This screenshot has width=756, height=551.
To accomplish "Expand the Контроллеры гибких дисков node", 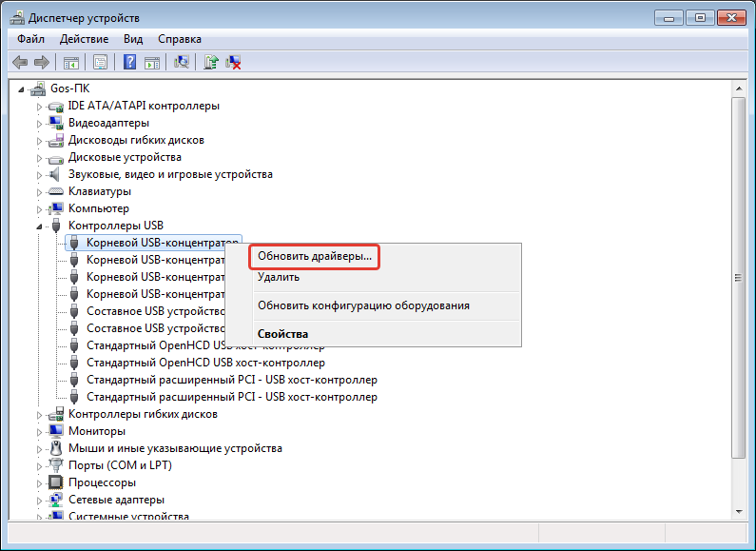I will [40, 415].
